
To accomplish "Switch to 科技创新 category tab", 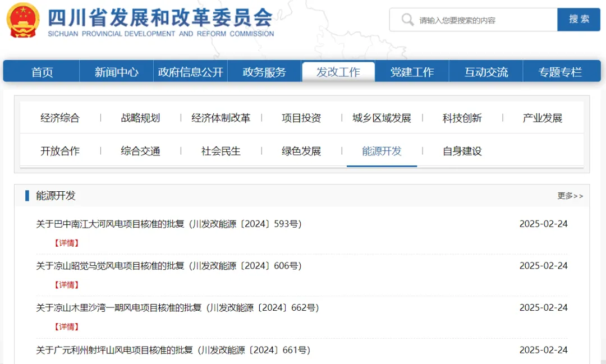I will [x=462, y=118].
